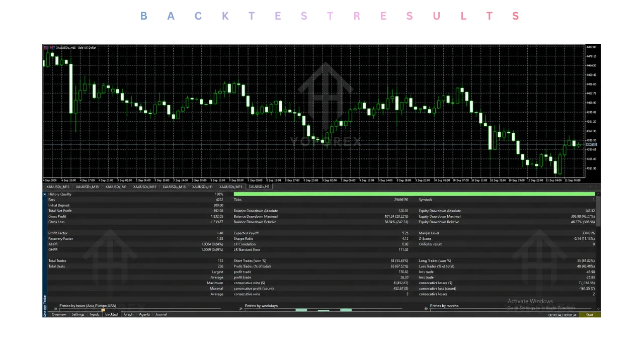
Task: Click the Gross Profit value 1 832.05
Action: [217, 216]
